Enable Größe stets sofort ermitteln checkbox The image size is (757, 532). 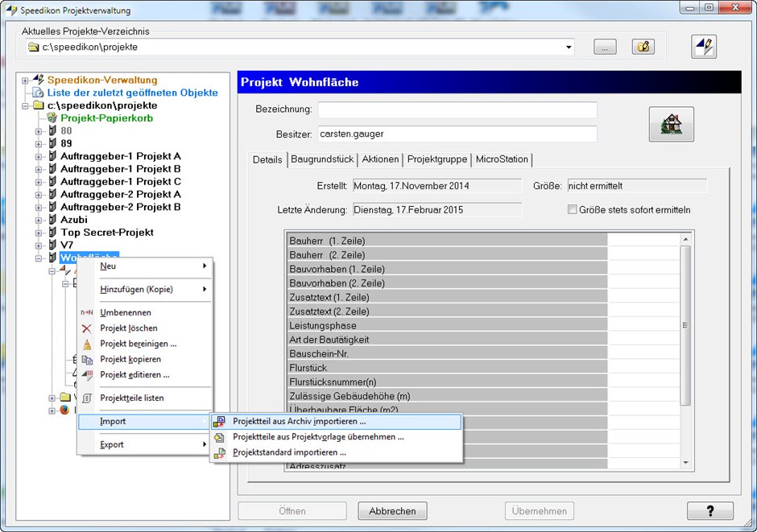572,210
